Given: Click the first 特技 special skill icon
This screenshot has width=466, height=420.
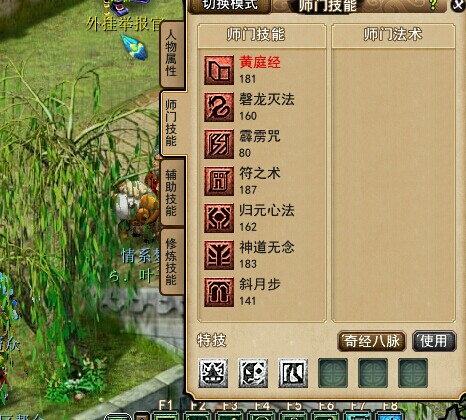Looking at the screenshot, I should coord(213,373).
